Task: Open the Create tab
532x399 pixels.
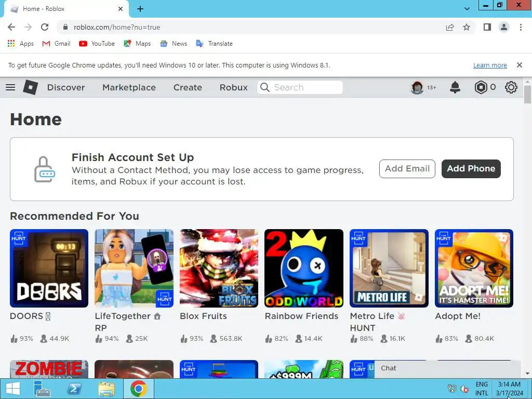Action: (188, 87)
